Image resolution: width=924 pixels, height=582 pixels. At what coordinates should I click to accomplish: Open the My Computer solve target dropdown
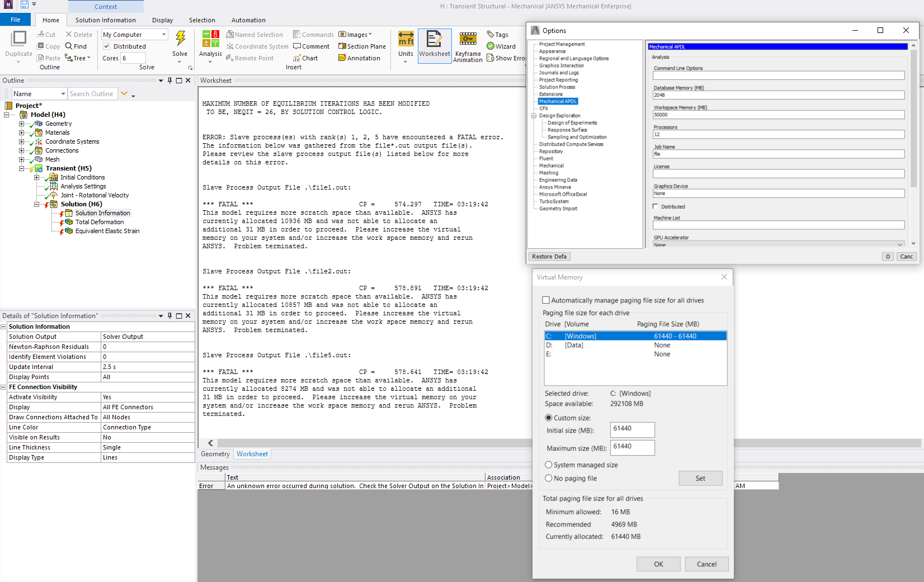coord(164,35)
